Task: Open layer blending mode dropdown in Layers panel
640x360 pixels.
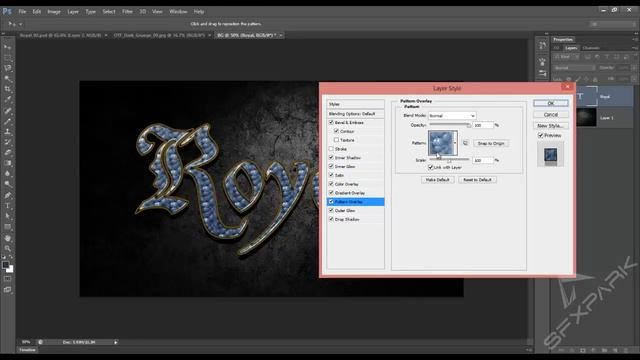Action: [575, 68]
